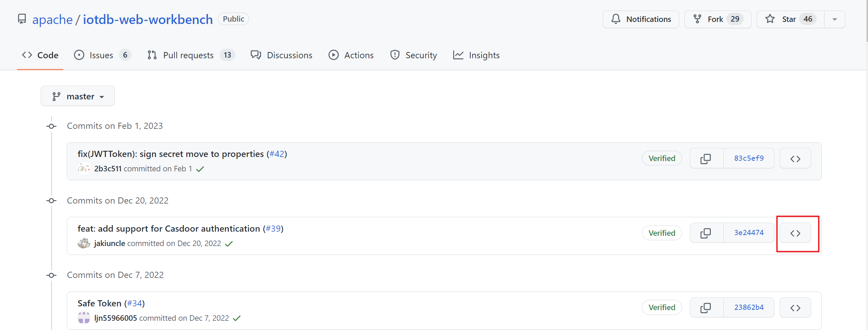This screenshot has height=330, width=868.
Task: Select 'Commits on Dec 20, 2022' heading
Action: point(117,201)
